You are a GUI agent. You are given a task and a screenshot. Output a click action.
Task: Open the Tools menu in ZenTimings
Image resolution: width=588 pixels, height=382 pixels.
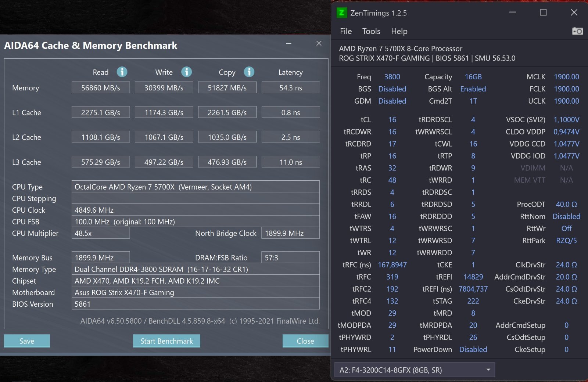[x=371, y=31]
